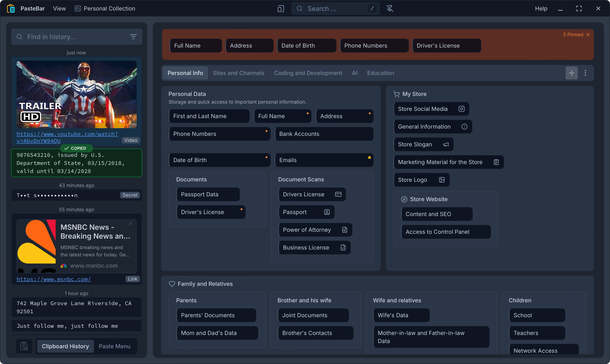Image resolution: width=610 pixels, height=364 pixels.
Task: Close the 5 Pinned bar
Action: click(x=588, y=35)
